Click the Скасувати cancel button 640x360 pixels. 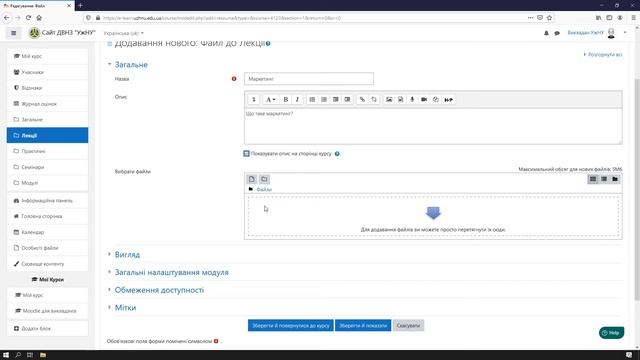point(408,326)
